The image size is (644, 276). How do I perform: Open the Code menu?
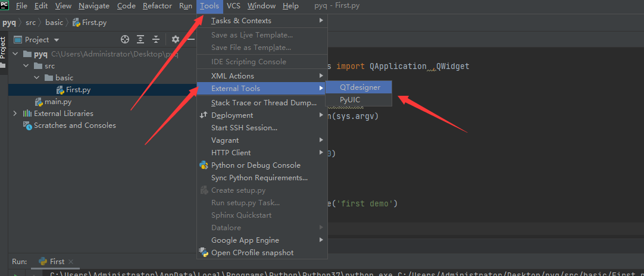[126, 6]
